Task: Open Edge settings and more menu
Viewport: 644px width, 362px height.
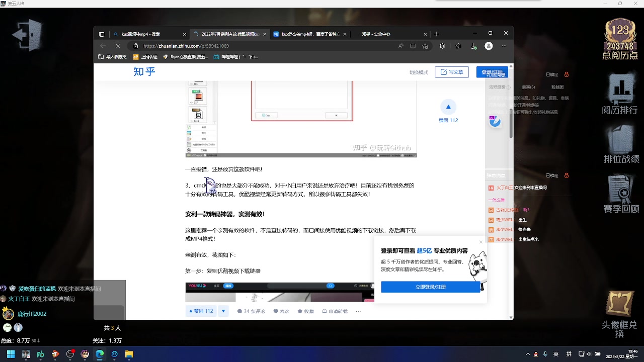Action: pos(505,46)
